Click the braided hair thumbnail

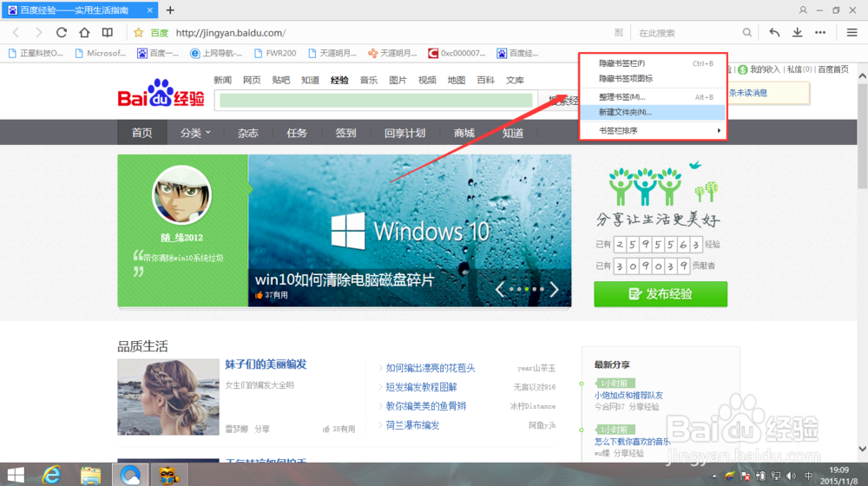click(x=168, y=397)
